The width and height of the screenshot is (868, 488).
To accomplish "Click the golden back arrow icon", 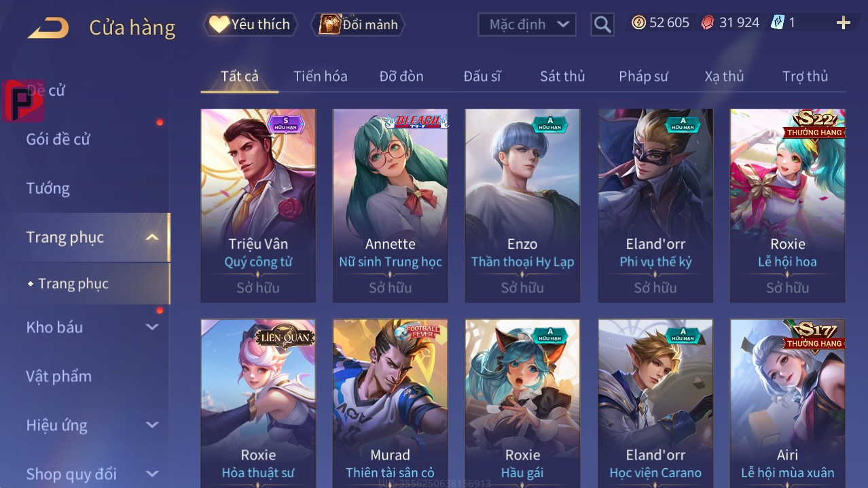I will click(x=48, y=28).
